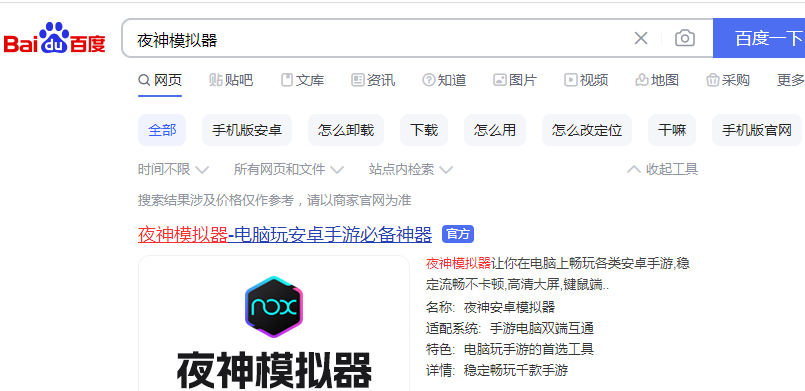Open camera image search icon
The width and height of the screenshot is (805, 391).
[685, 38]
